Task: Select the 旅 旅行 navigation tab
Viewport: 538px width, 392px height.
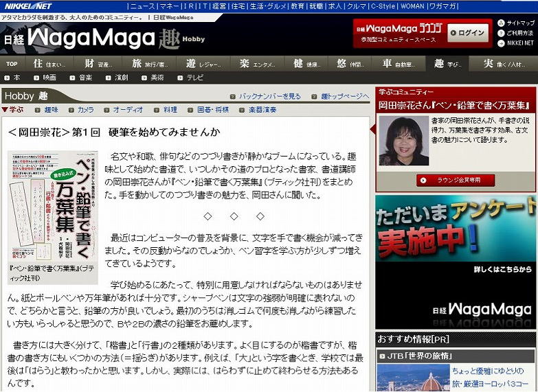Action: pos(150,64)
